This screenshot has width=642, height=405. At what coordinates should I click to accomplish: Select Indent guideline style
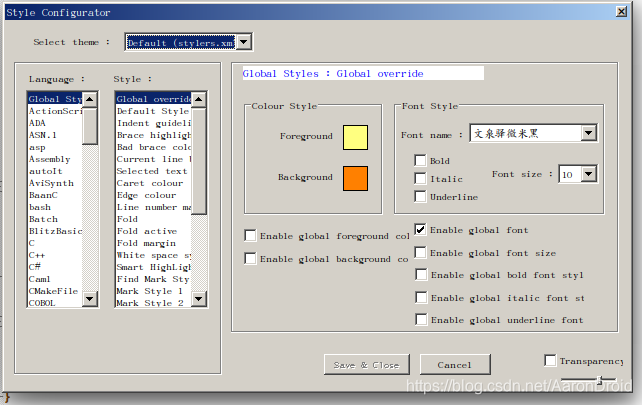coord(154,123)
